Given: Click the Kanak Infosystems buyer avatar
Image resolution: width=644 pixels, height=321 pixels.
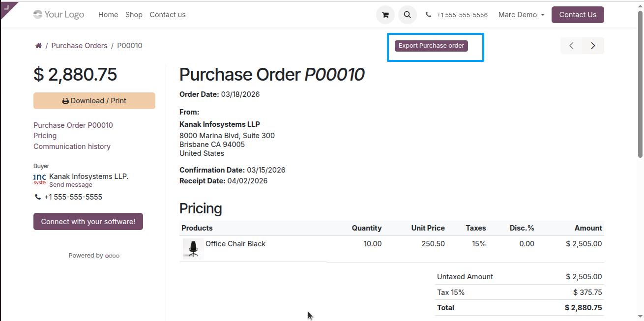Looking at the screenshot, I should pos(40,179).
